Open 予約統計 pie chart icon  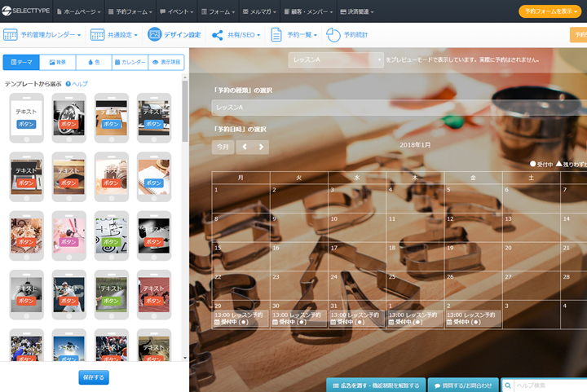(x=333, y=35)
